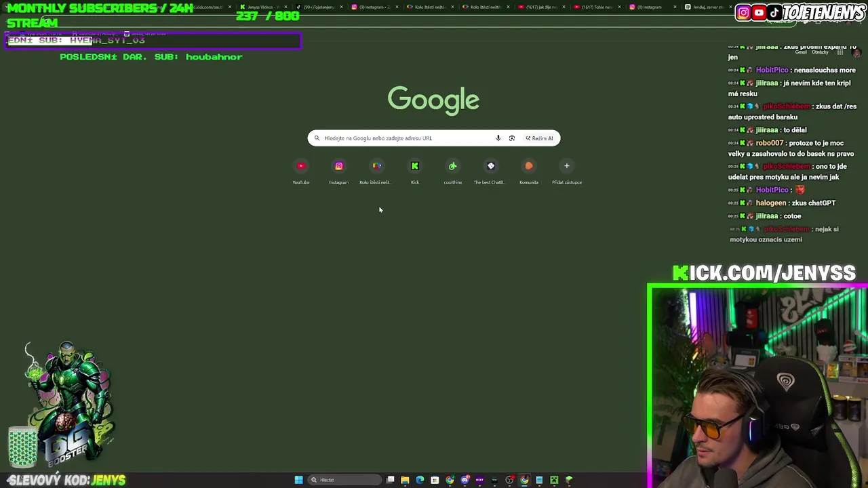
Task: Open Minecraft grass block icon on taskbar
Action: point(569,480)
